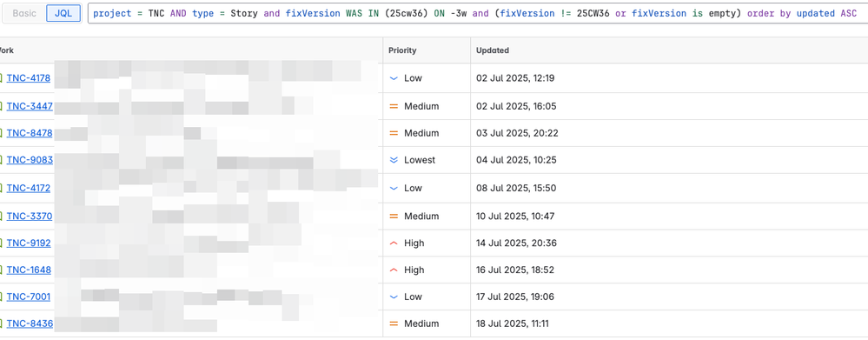The width and height of the screenshot is (868, 340).
Task: Open issue TNC-8478
Action: (30, 133)
